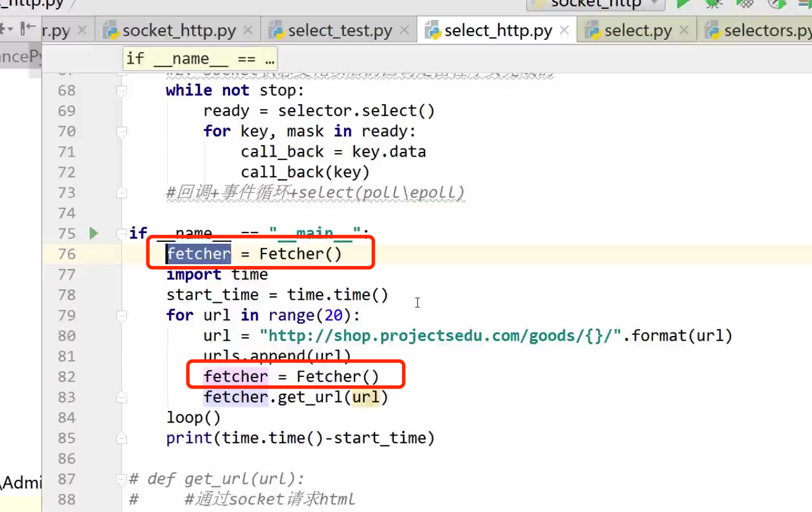Click the 'for key, mask in ready:' line
Screen dimensions: 812x512
309,132
